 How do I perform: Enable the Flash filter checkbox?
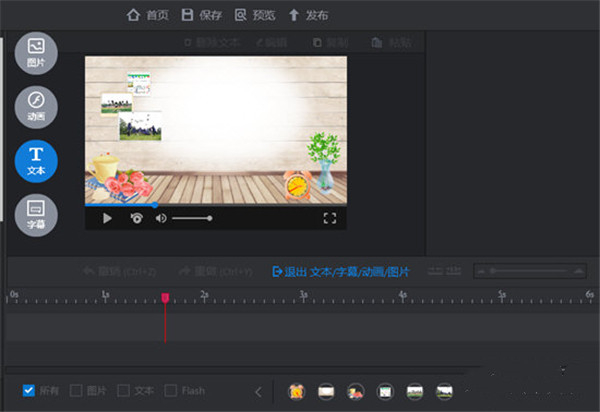pos(171,390)
